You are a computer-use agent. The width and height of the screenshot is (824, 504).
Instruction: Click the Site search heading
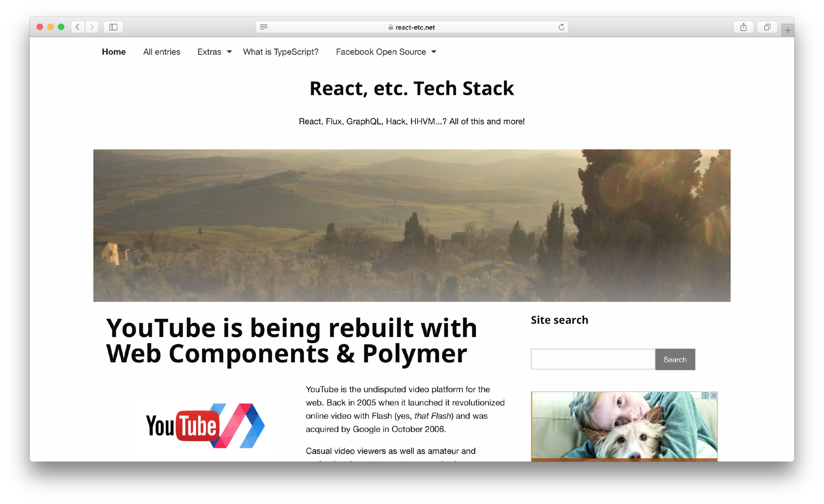click(559, 320)
